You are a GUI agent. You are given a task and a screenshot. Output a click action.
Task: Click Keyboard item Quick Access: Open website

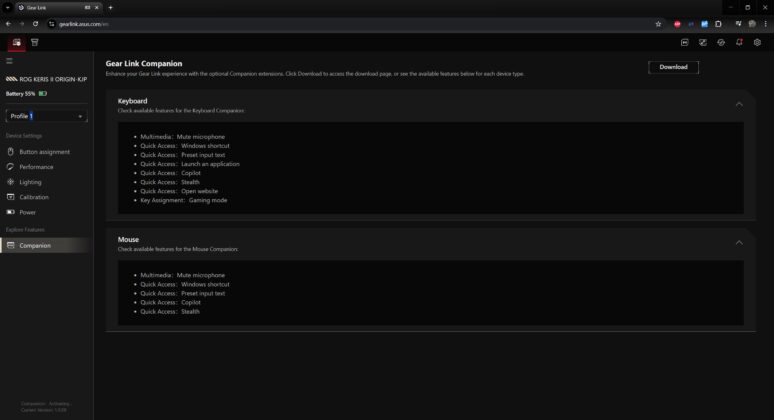coord(179,191)
